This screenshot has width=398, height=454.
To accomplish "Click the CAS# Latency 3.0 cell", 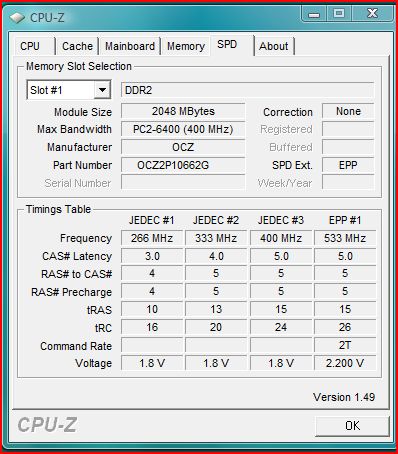I will coord(152,256).
